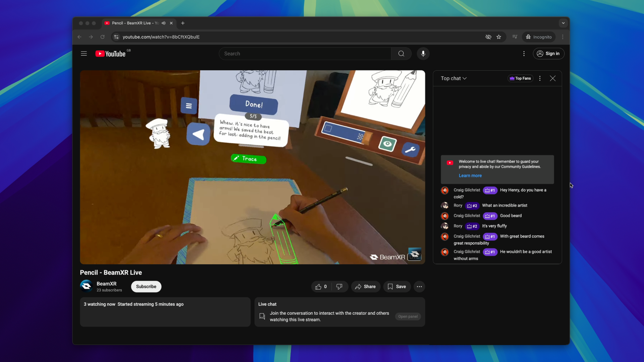Open more video actions with the ellipsis
This screenshot has width=644, height=362.
419,287
